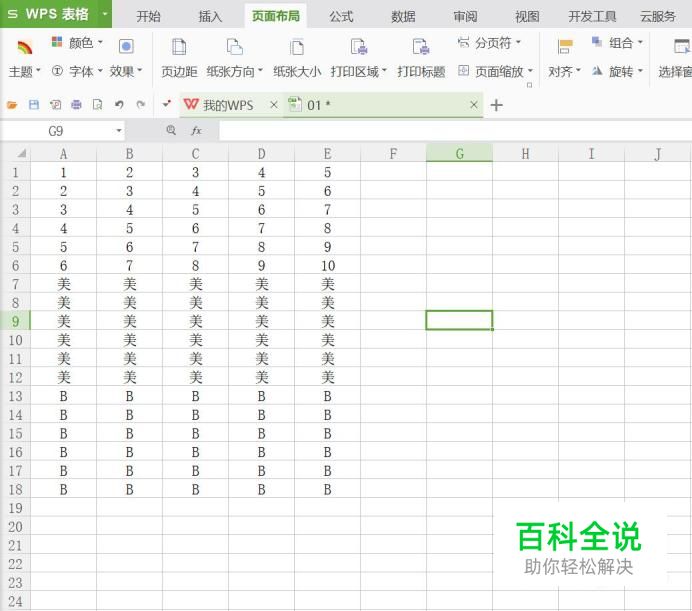
Task: Click cell B18 containing B
Action: 129,489
